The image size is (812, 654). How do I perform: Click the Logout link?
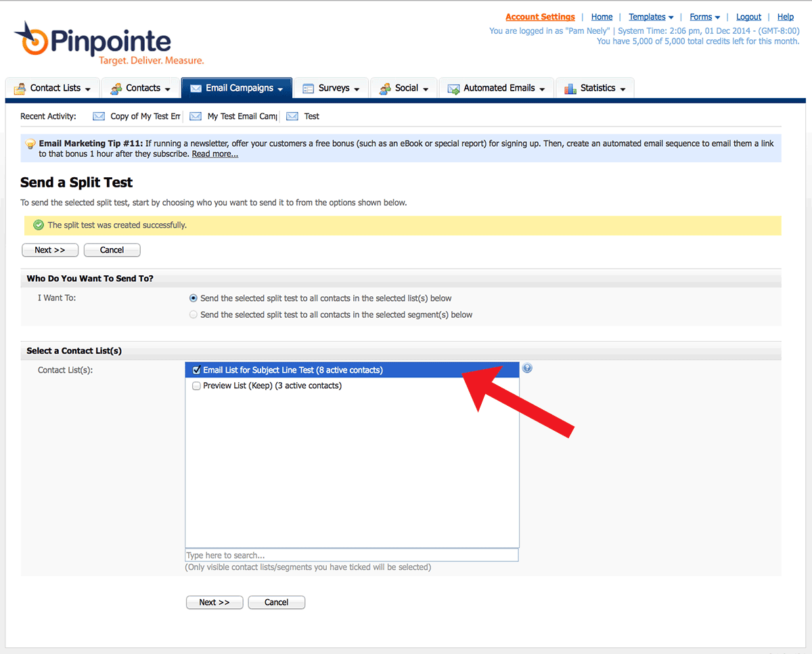tap(748, 17)
